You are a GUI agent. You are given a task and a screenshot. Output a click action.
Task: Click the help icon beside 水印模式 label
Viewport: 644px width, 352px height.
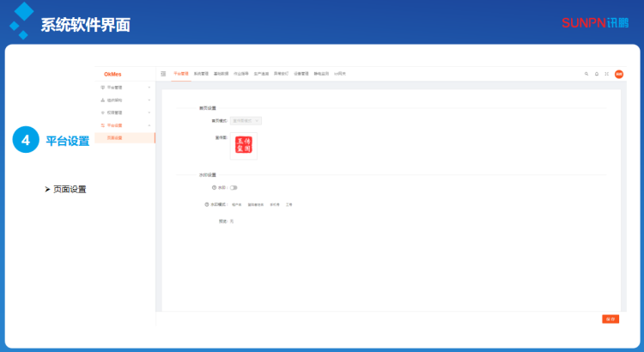click(207, 204)
